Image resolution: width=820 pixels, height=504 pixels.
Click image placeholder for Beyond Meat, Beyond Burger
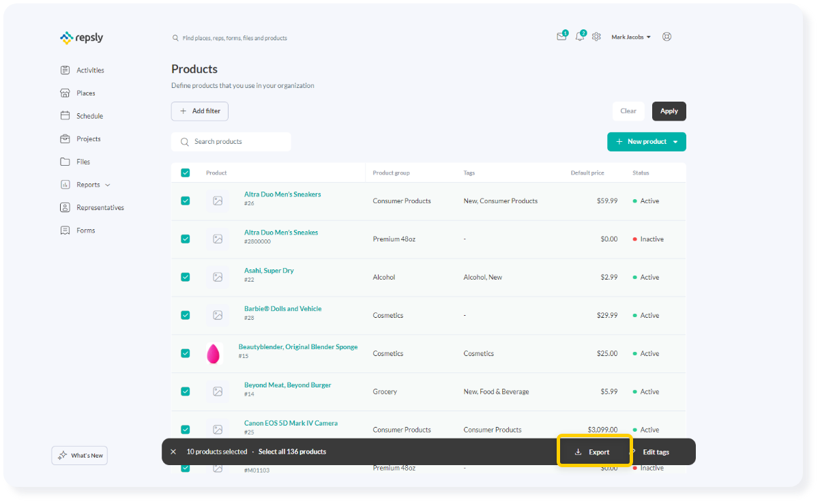click(218, 392)
